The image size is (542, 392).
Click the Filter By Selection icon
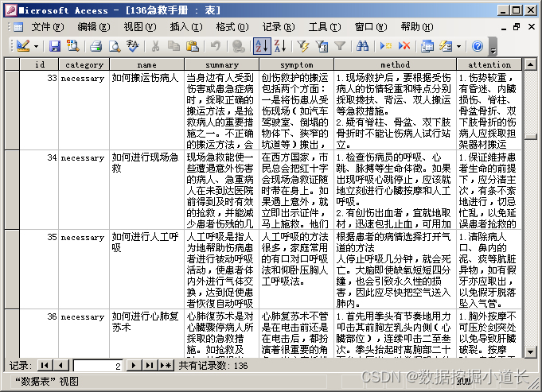pyautogui.click(x=302, y=46)
